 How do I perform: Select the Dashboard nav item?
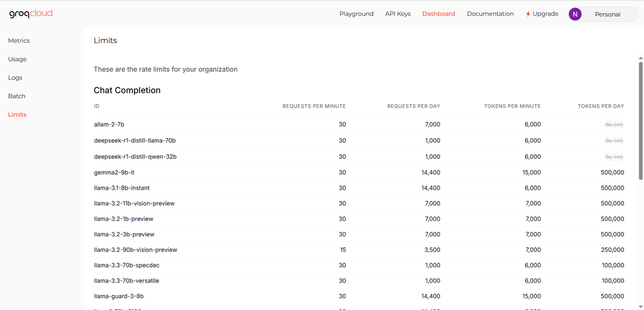[x=438, y=14]
